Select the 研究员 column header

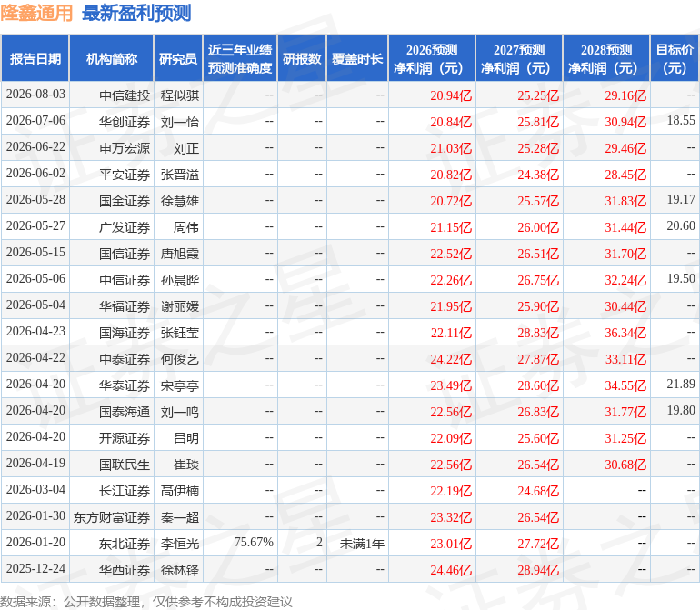pyautogui.click(x=178, y=59)
